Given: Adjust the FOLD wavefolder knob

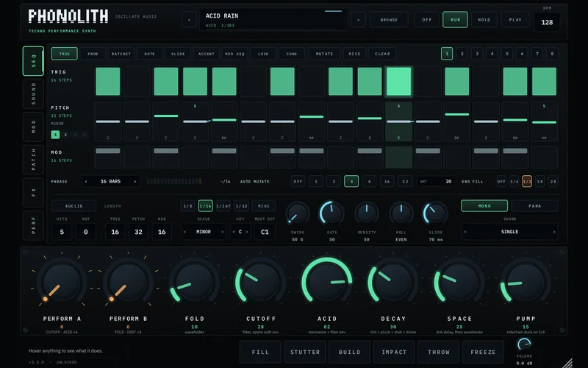Looking at the screenshot, I should coord(194,282).
